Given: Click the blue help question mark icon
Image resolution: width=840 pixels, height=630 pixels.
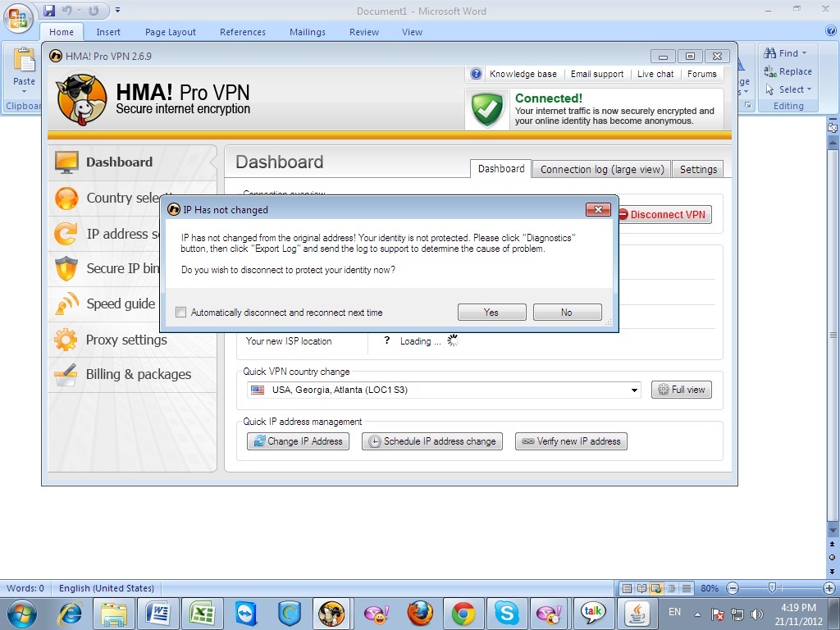Looking at the screenshot, I should [476, 74].
